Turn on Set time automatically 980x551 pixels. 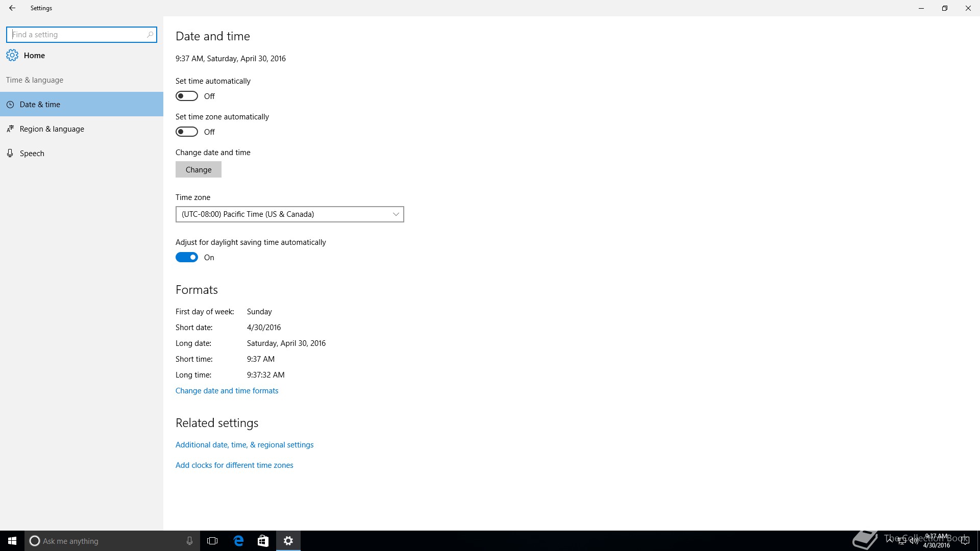pos(187,96)
